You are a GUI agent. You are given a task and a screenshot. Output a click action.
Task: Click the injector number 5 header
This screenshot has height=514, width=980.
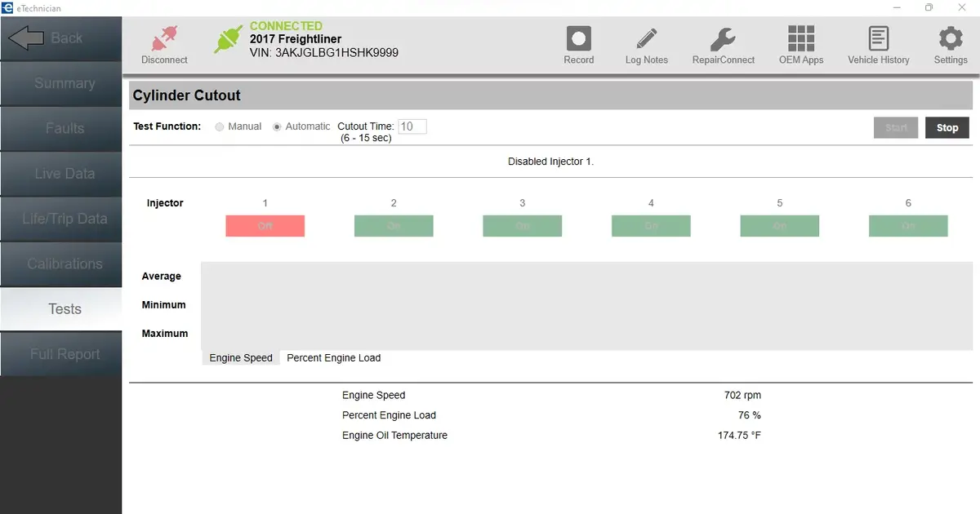[780, 203]
